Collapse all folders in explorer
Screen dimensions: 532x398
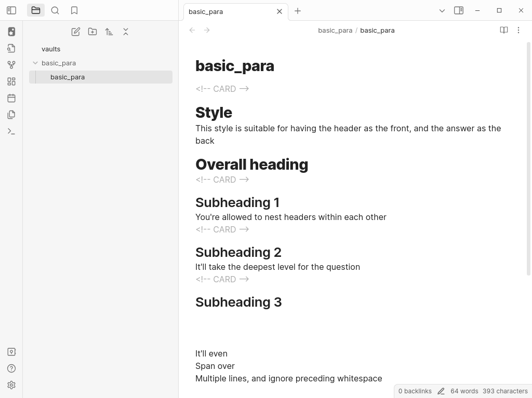126,32
